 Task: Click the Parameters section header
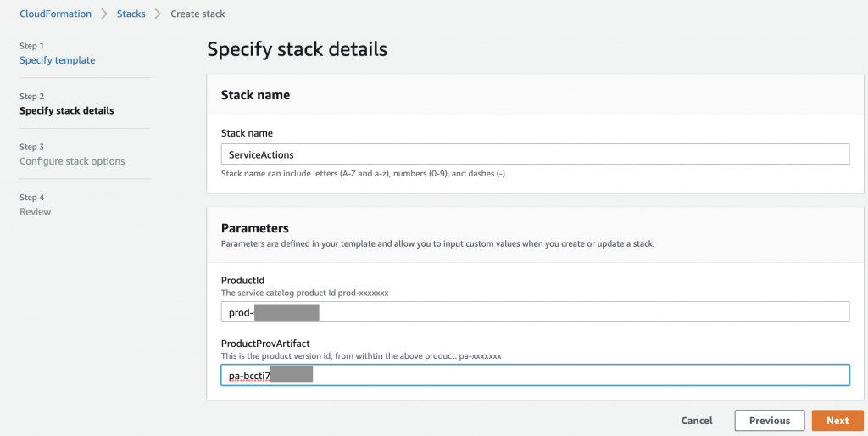(254, 228)
